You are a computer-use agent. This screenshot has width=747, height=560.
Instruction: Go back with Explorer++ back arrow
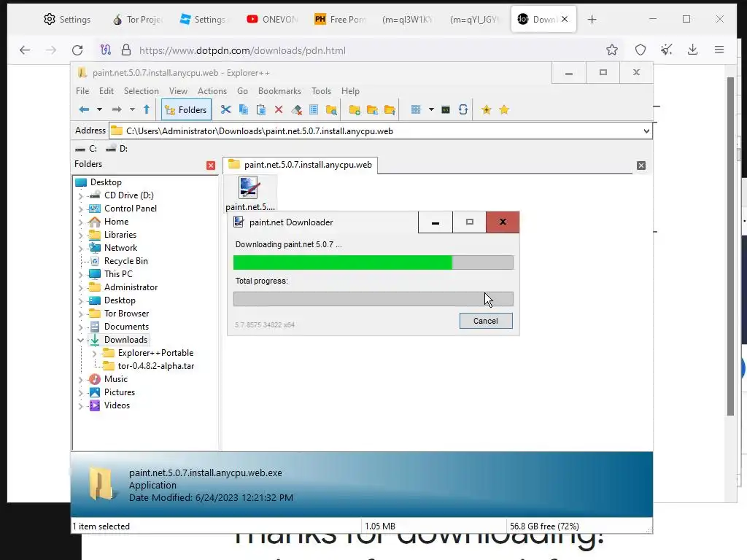pyautogui.click(x=84, y=109)
